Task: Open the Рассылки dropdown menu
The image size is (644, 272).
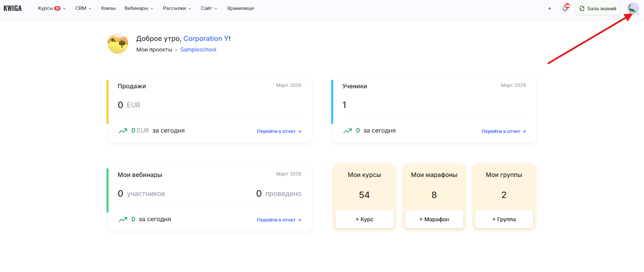Action: (x=177, y=8)
